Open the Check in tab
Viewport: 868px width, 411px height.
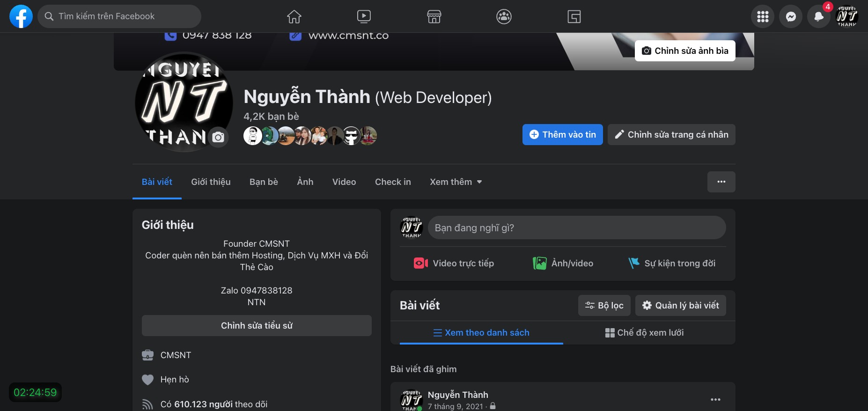393,182
